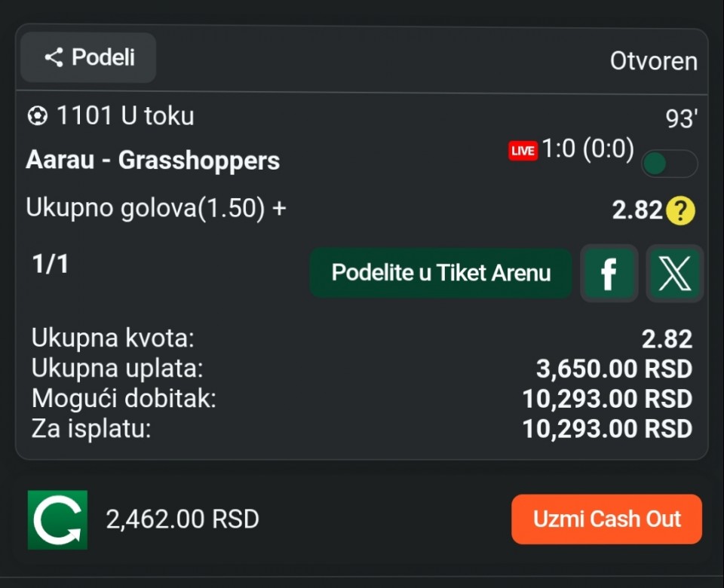Click the green cash out refresh icon
This screenshot has width=724, height=588.
click(57, 519)
